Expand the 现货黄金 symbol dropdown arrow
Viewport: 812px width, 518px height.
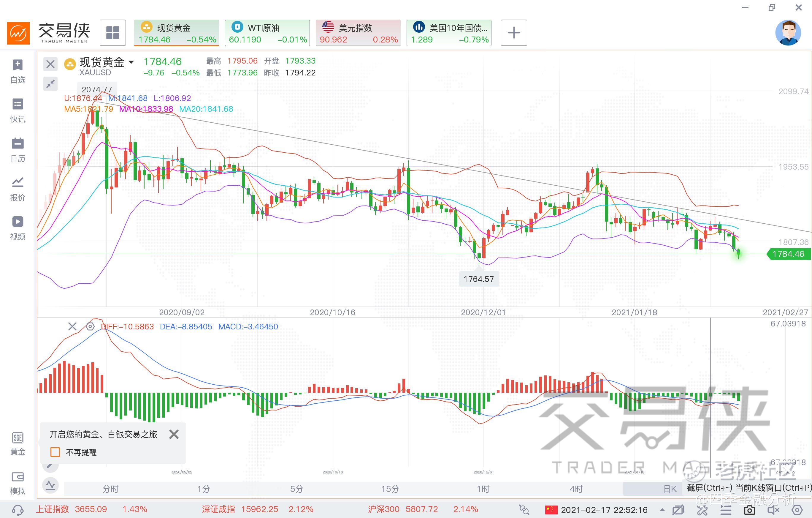pyautogui.click(x=131, y=62)
